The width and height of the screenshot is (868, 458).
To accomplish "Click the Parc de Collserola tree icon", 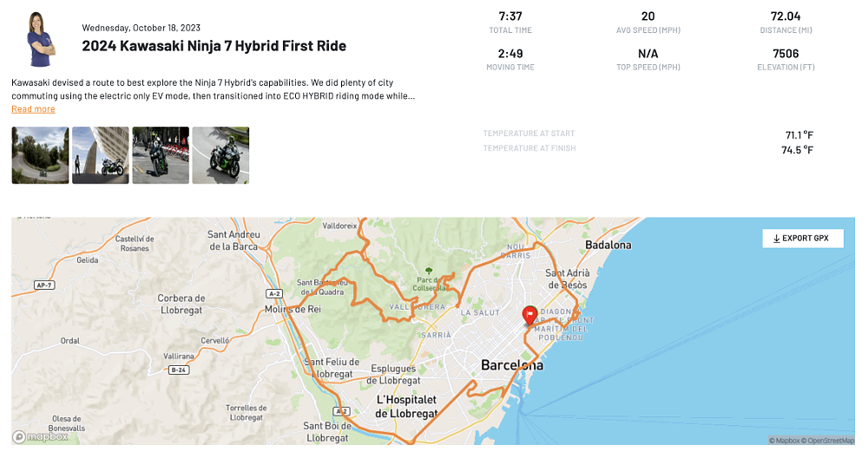I will pos(429,271).
